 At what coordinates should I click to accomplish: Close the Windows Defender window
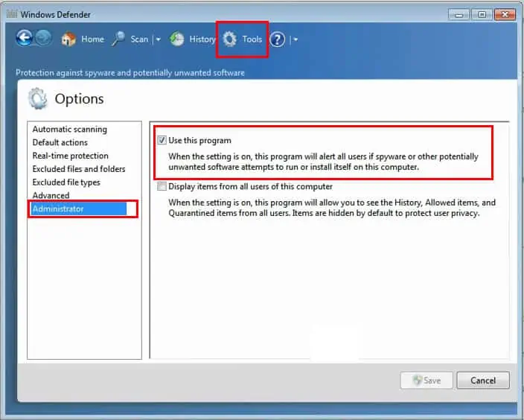tap(505, 15)
